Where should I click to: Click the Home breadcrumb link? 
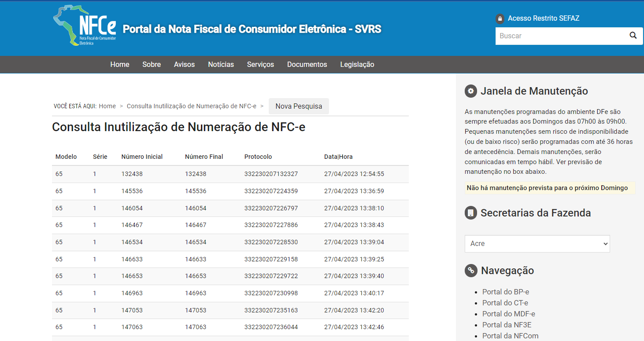[x=107, y=106]
